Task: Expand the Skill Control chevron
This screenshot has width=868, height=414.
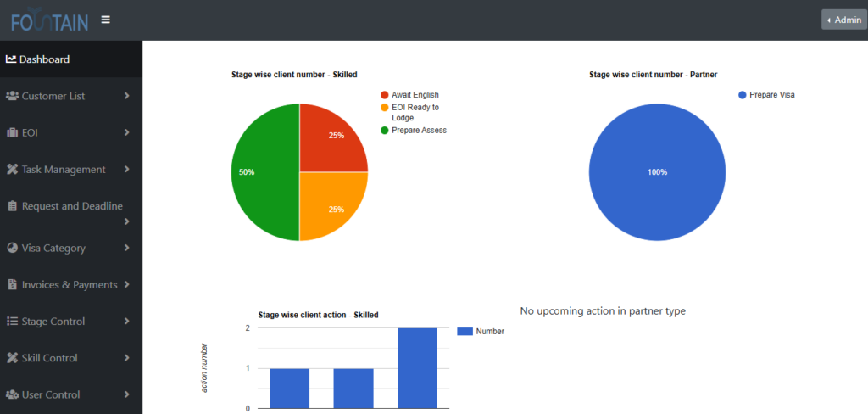Action: [126, 358]
